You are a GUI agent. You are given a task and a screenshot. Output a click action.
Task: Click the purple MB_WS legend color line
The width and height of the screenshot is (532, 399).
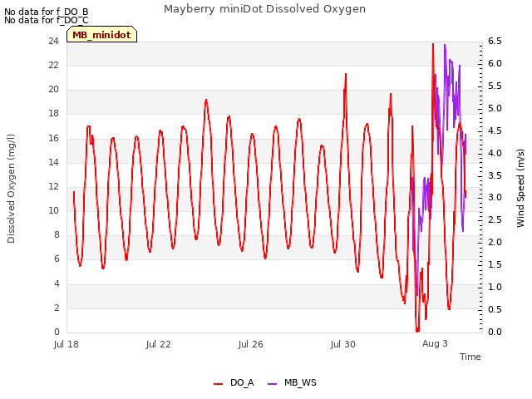click(272, 384)
